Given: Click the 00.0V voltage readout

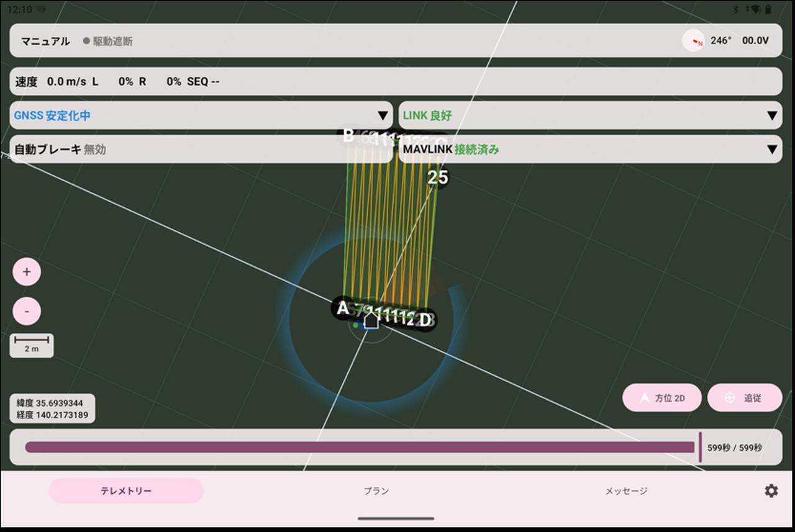Looking at the screenshot, I should pyautogui.click(x=755, y=40).
